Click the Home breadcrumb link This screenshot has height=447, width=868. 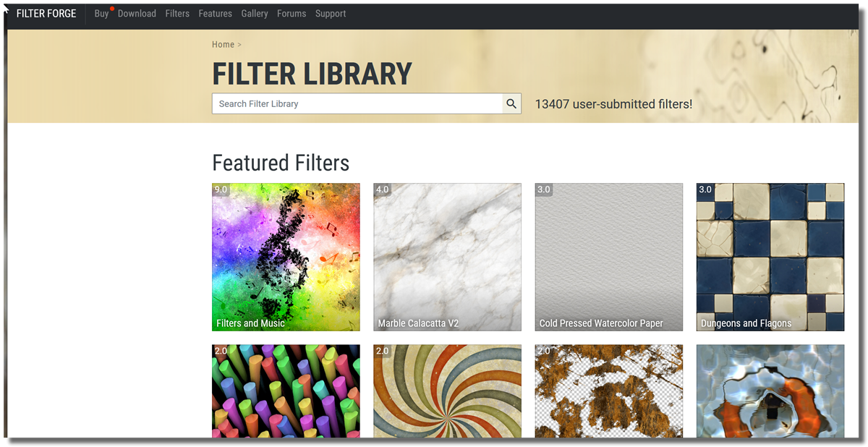pyautogui.click(x=223, y=45)
